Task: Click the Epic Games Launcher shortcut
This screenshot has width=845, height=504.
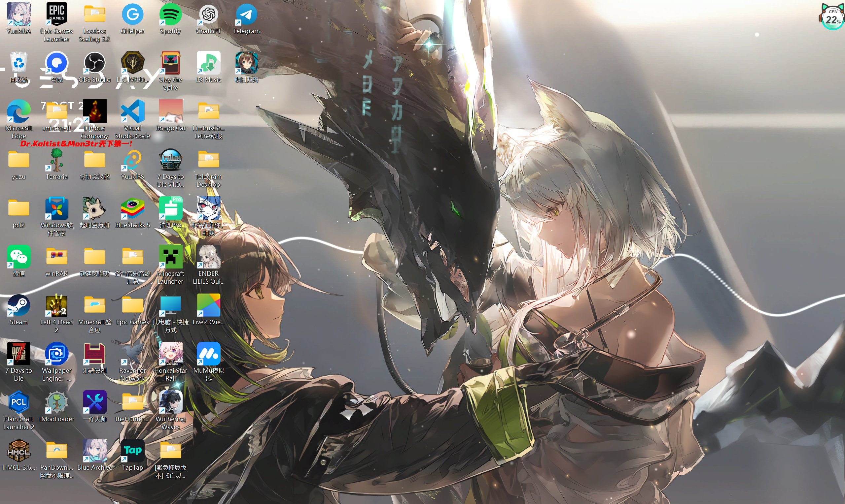Action: click(x=56, y=15)
